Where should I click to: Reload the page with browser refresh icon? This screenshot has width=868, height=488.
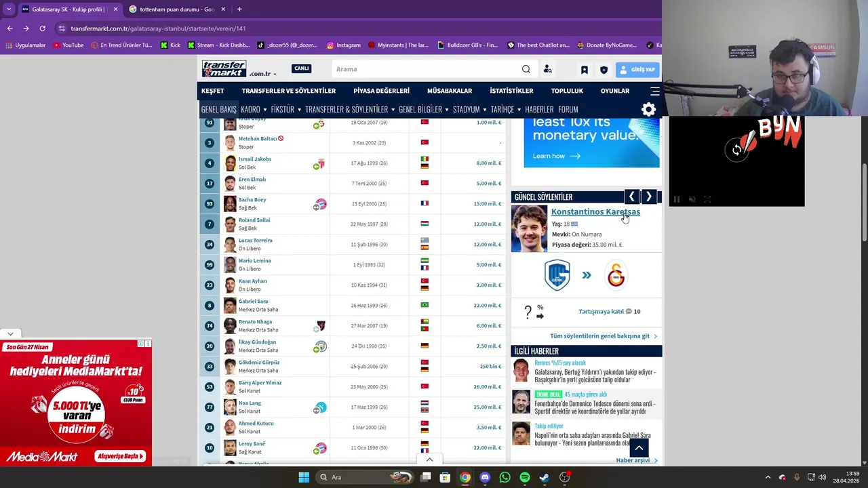click(x=42, y=28)
